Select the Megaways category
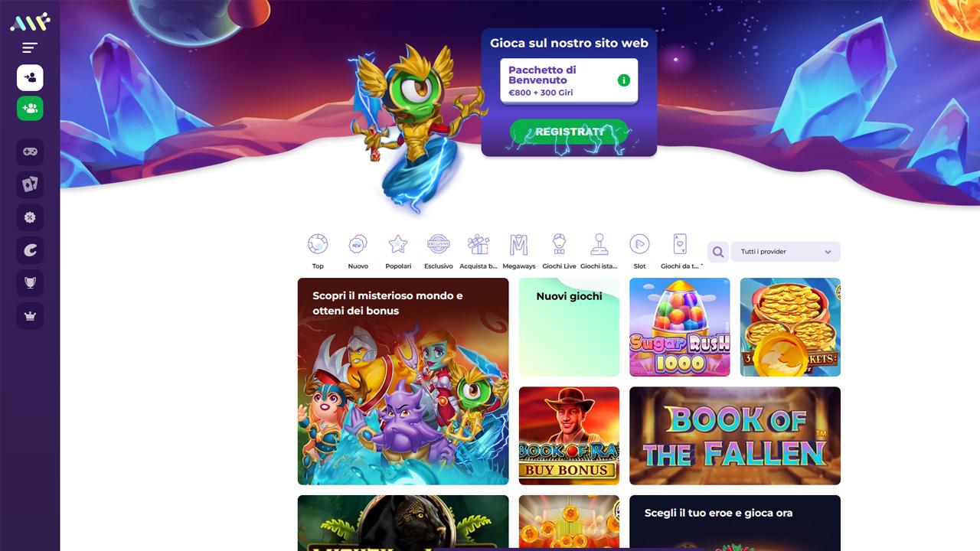This screenshot has width=980, height=551. click(519, 252)
